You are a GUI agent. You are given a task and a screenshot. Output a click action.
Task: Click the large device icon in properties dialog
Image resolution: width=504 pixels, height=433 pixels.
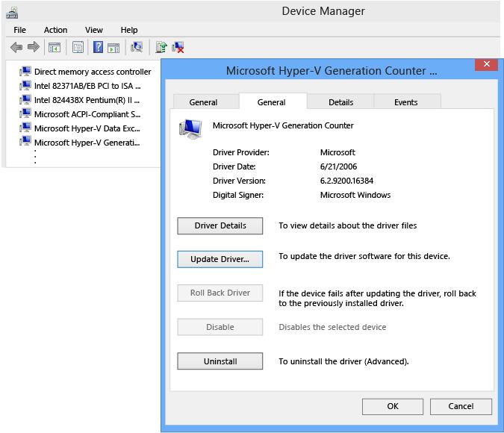click(x=190, y=129)
